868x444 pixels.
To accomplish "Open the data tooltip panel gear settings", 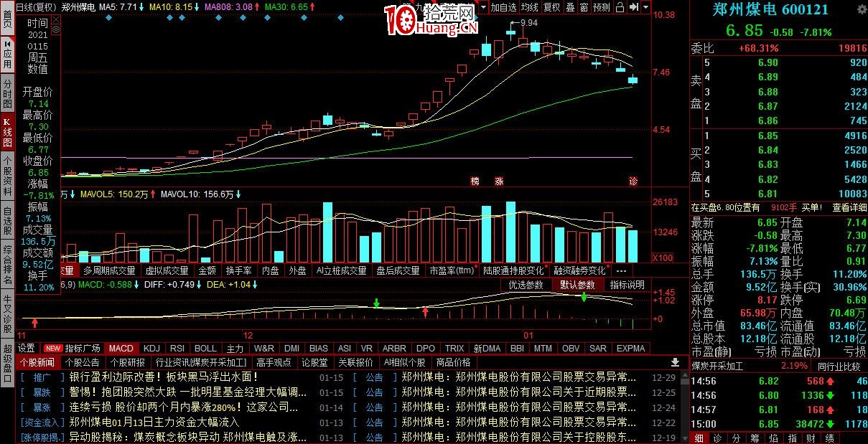I will 56,30.
